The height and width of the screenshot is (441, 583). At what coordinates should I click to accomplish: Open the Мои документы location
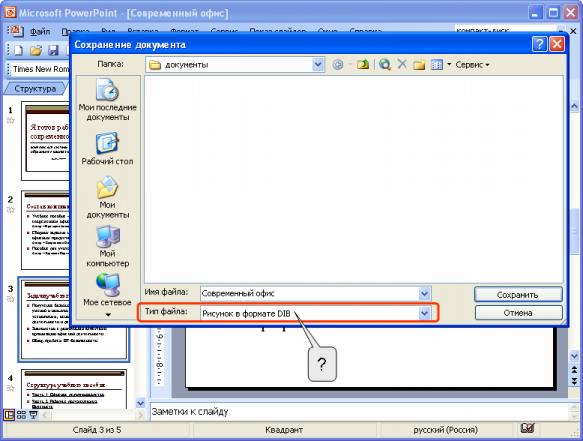[x=107, y=197]
